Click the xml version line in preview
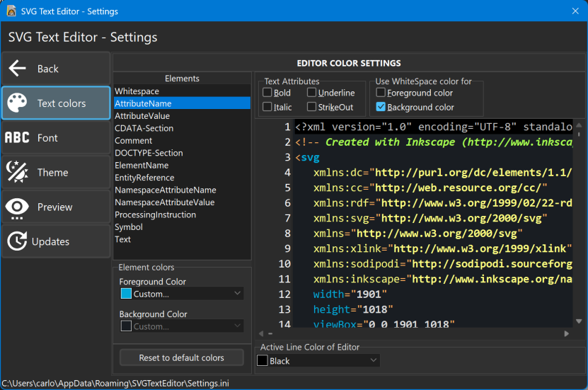Image resolution: width=588 pixels, height=390 pixels. pyautogui.click(x=434, y=127)
